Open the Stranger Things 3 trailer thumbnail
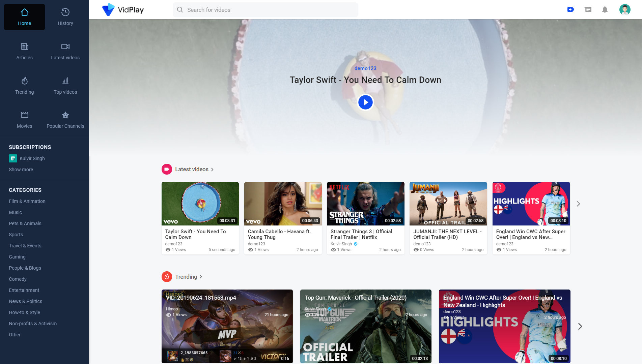The image size is (642, 364). pos(365,204)
